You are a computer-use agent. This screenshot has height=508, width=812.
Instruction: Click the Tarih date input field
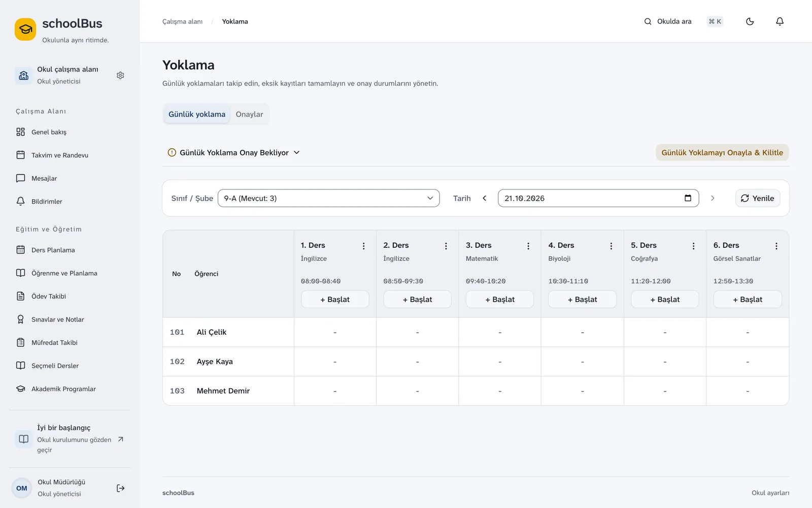point(598,198)
